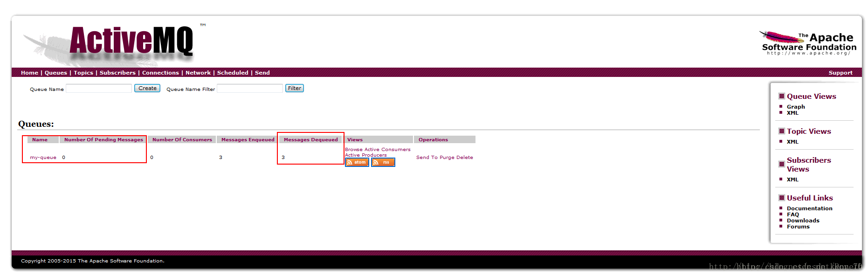Open the rss feed icon for my-queue

coord(383,162)
